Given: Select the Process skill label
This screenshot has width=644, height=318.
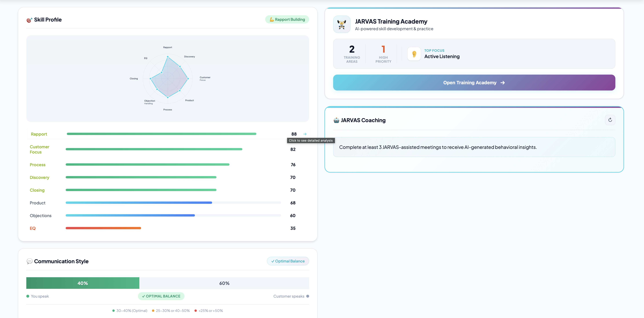Looking at the screenshot, I should pos(37,165).
